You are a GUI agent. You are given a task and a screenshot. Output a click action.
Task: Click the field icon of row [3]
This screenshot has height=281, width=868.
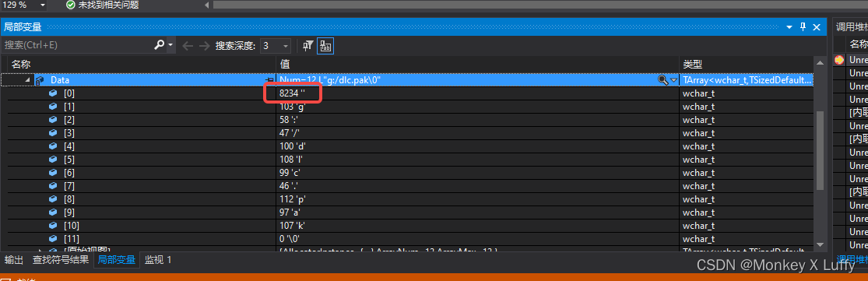point(53,133)
